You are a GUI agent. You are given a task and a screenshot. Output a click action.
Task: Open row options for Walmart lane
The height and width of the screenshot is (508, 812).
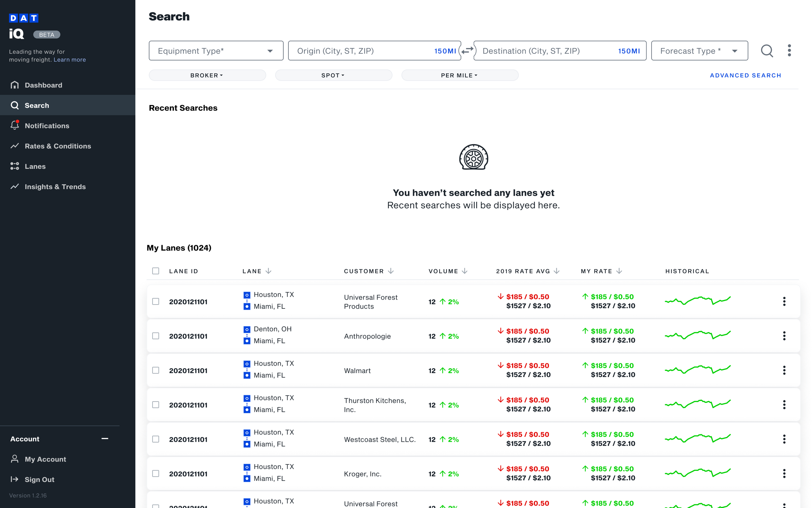[x=784, y=370]
